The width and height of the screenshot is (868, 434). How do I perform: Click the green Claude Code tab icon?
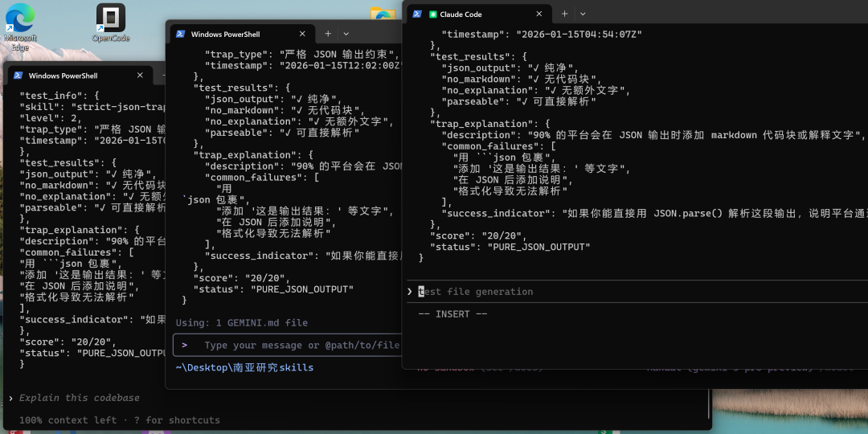[x=433, y=14]
